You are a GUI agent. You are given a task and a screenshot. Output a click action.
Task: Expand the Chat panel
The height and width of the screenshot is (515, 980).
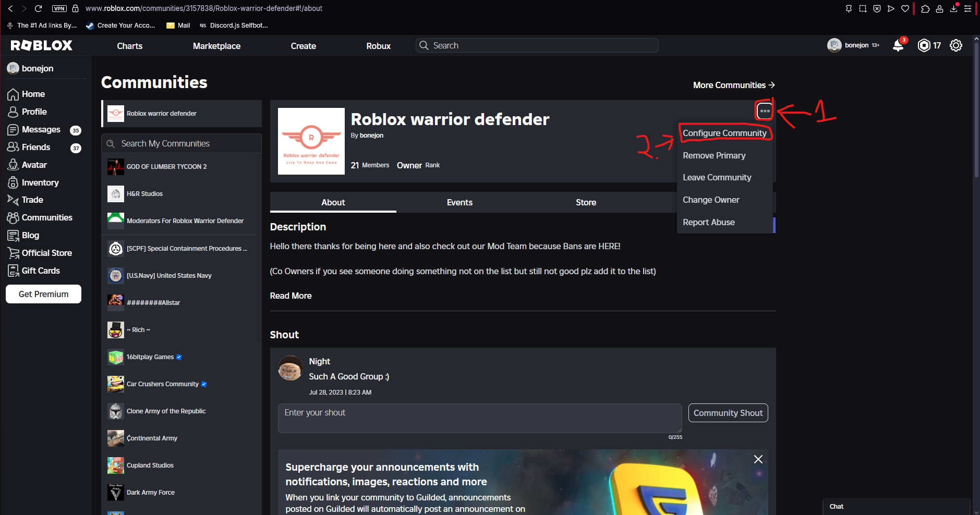tap(896, 506)
